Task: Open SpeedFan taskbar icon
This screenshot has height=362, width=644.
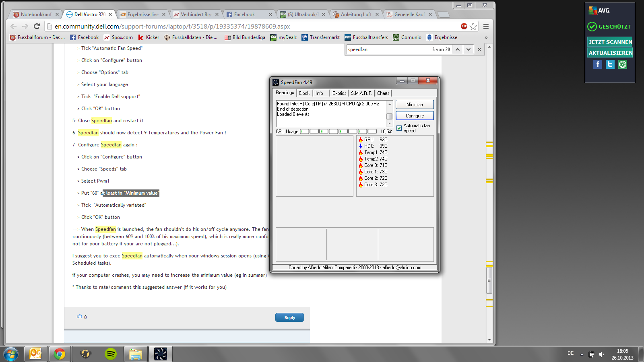Action: (161, 354)
